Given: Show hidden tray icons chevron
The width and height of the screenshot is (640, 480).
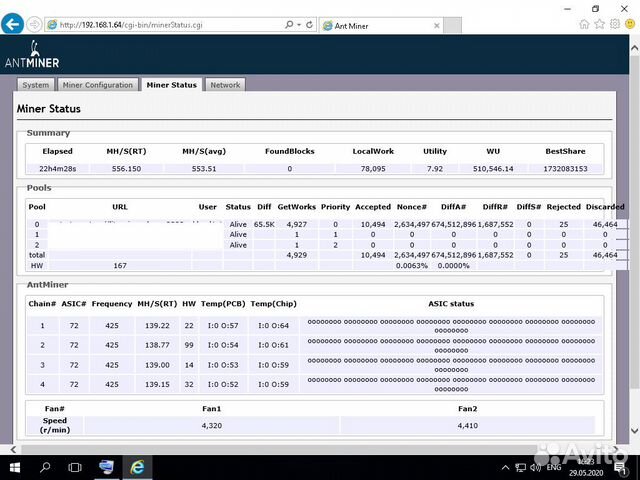Looking at the screenshot, I should [505, 468].
